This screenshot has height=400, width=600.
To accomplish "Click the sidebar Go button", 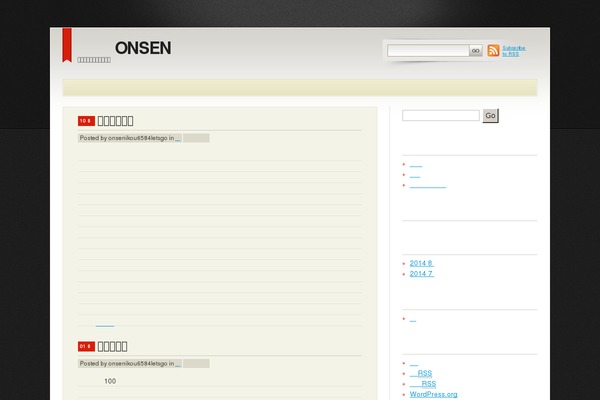I will (x=491, y=116).
